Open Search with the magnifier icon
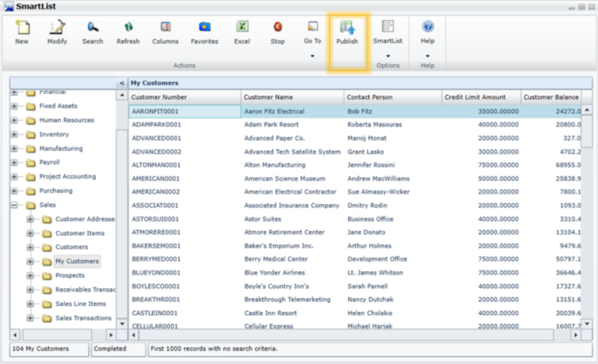Image resolution: width=598 pixels, height=364 pixels. (93, 27)
